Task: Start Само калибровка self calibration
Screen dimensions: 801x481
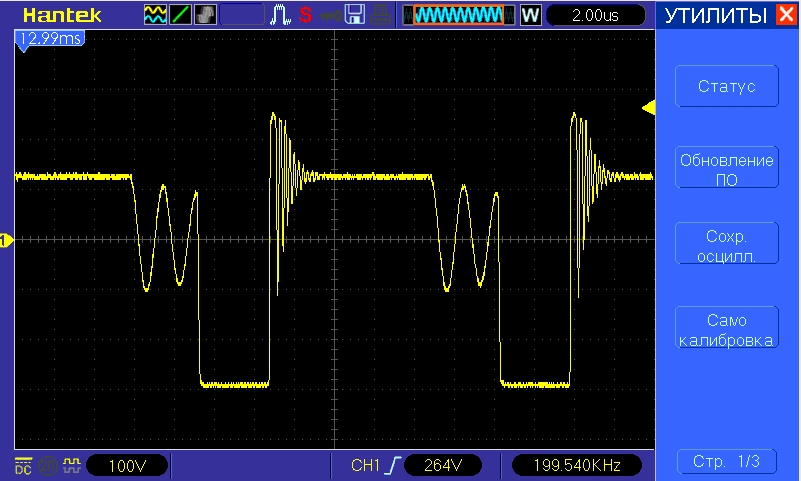Action: click(726, 330)
